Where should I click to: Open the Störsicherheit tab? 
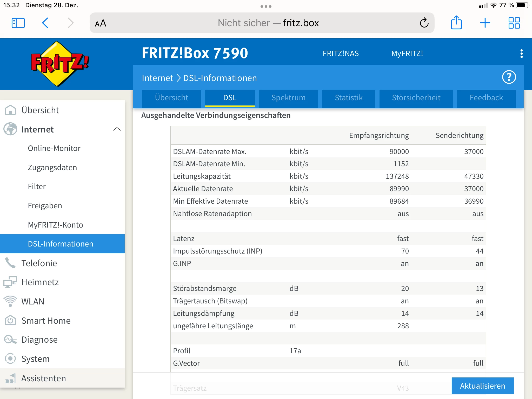(x=416, y=98)
